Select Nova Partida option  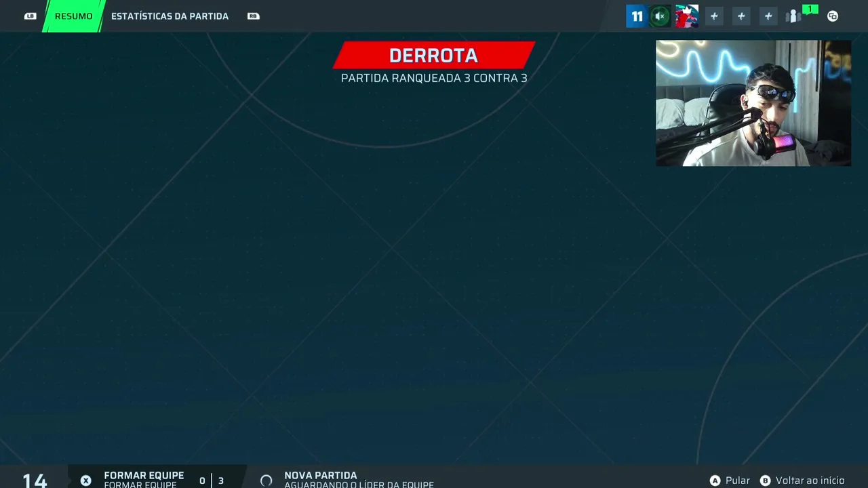321,476
